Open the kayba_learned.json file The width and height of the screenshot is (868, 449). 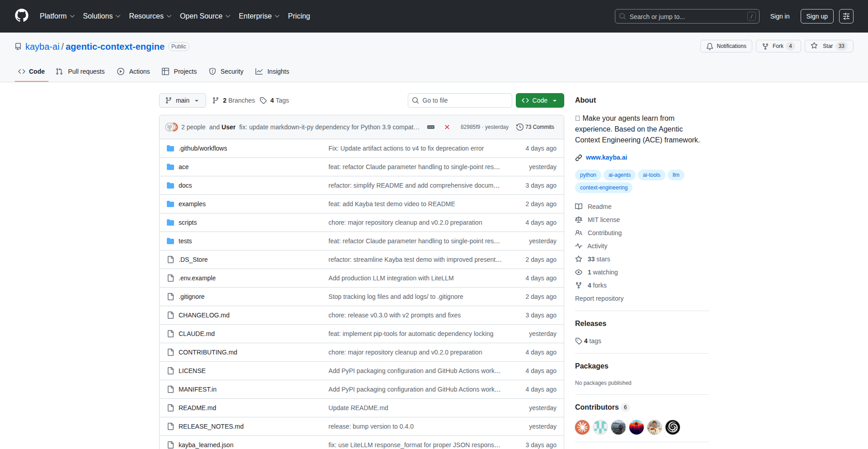[206, 445]
